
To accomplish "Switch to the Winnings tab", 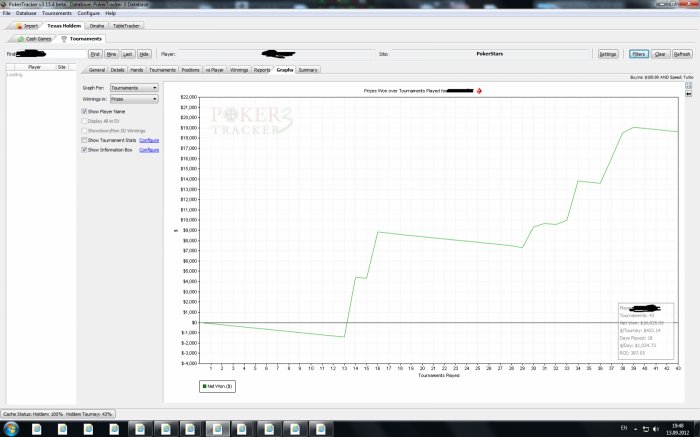I will click(x=239, y=70).
